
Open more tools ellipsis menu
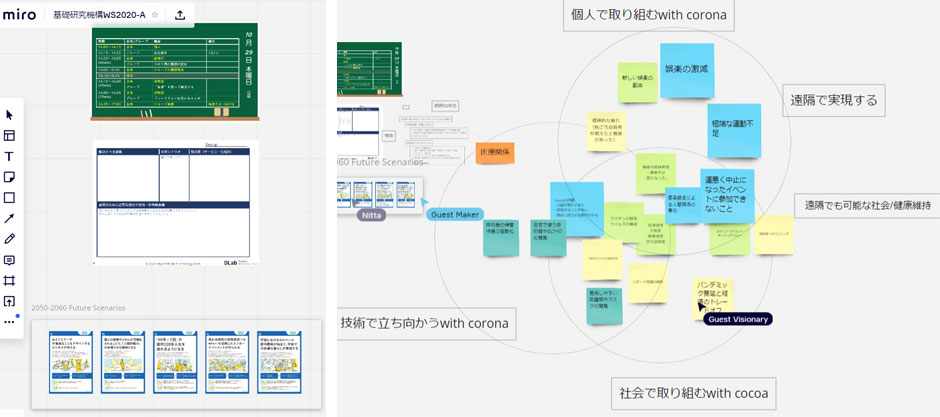tap(9, 322)
